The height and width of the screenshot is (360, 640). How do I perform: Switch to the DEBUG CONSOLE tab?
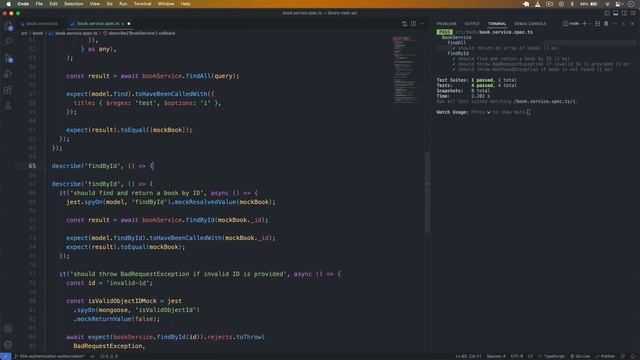[530, 24]
